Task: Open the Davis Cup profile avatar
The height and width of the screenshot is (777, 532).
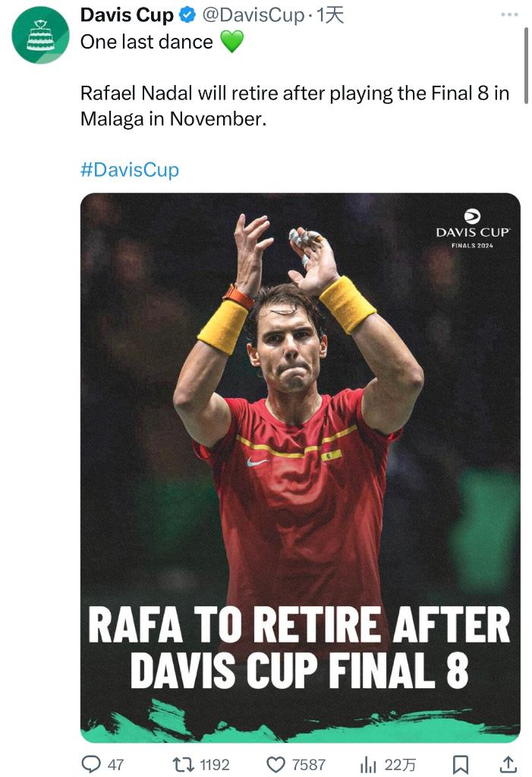Action: coord(40,35)
